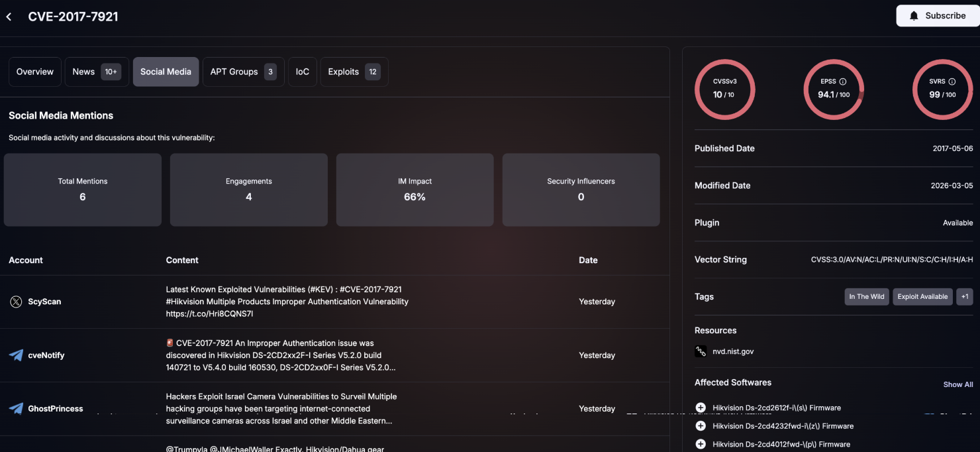This screenshot has width=980, height=452.
Task: Open the SVRS info icon
Action: pos(952,82)
